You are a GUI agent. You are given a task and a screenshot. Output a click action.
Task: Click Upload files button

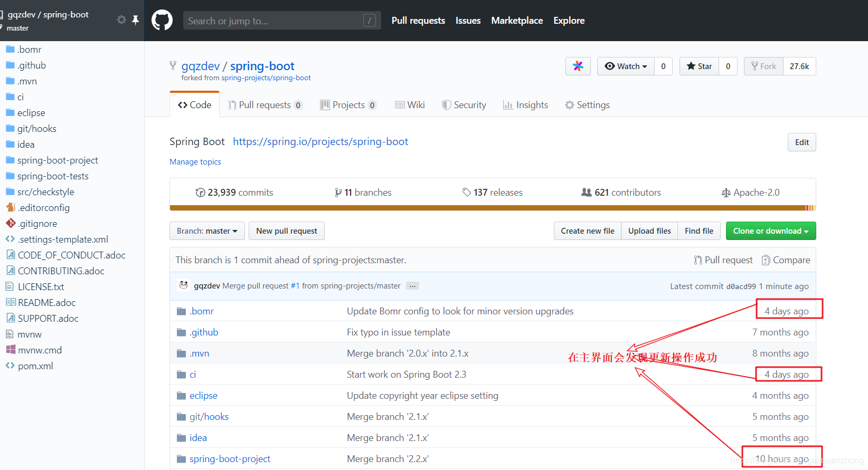(x=649, y=231)
